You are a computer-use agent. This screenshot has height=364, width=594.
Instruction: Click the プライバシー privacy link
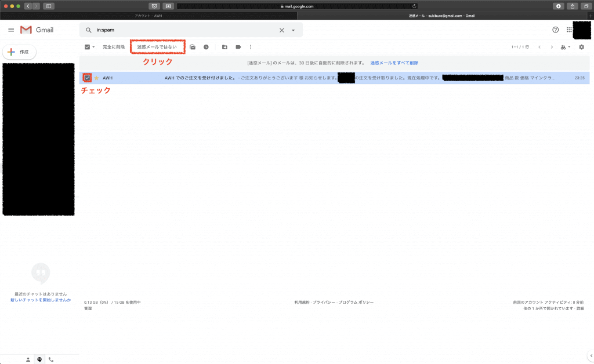pos(324,303)
